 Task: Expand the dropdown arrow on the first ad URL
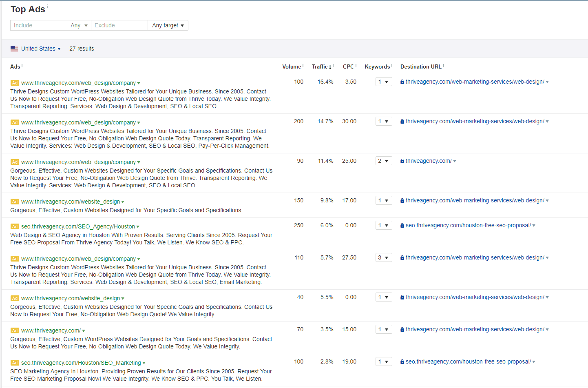coord(139,82)
